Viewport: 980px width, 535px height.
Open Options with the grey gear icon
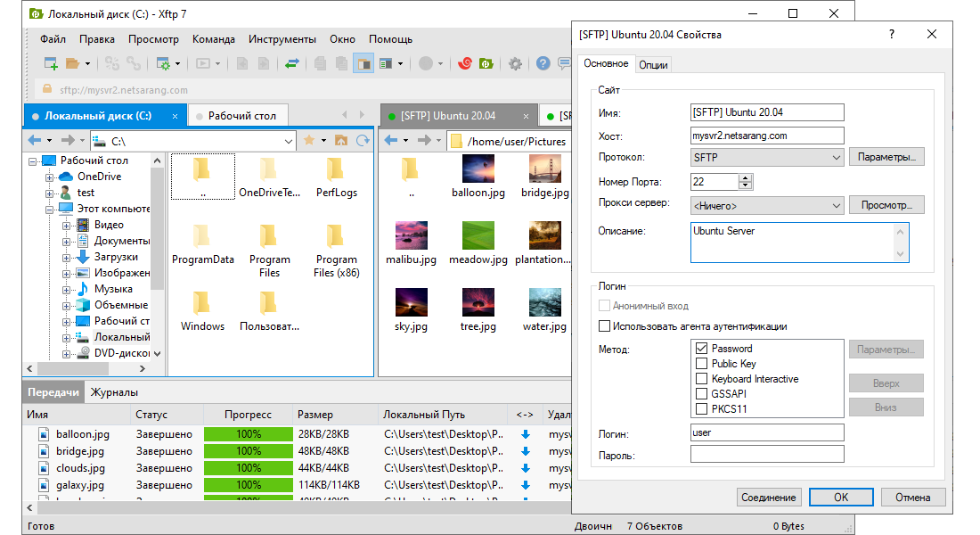click(x=515, y=63)
